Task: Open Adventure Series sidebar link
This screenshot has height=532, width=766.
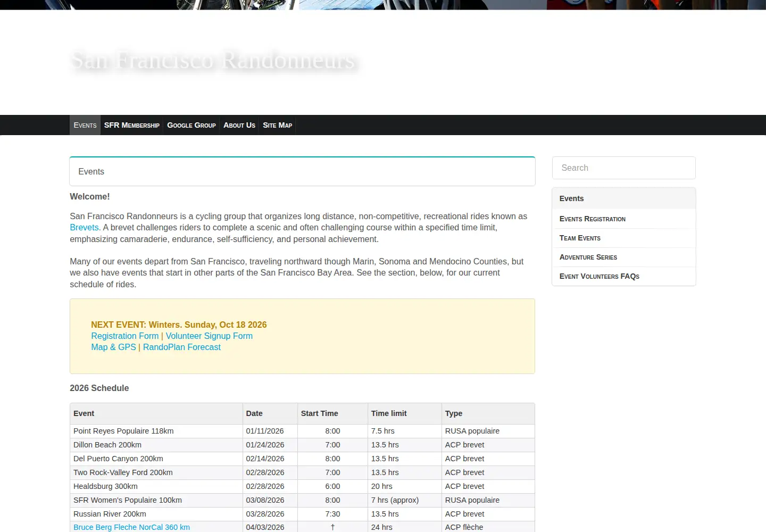Action: [588, 257]
